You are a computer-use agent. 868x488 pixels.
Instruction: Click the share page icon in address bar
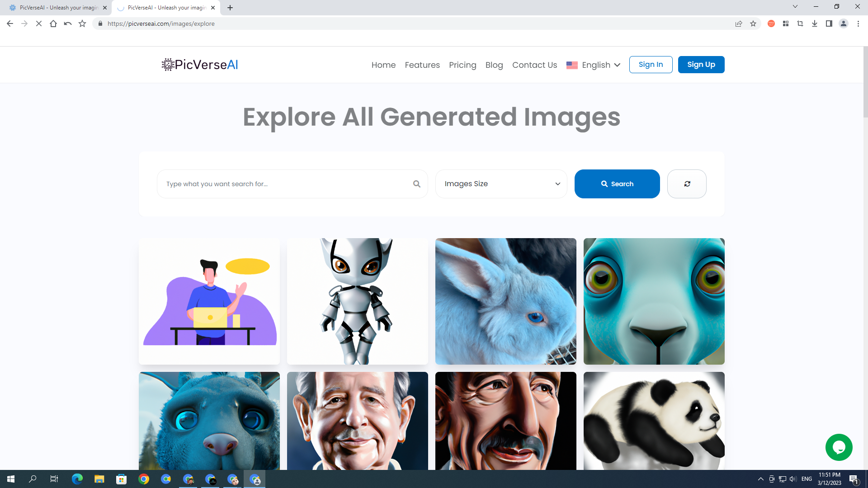(739, 23)
